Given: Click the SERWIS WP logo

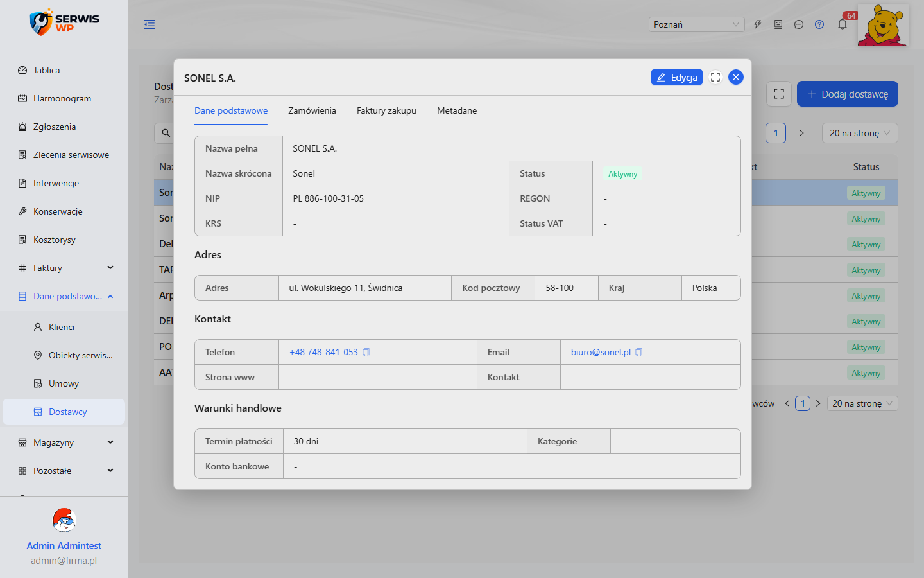Looking at the screenshot, I should click(x=64, y=22).
